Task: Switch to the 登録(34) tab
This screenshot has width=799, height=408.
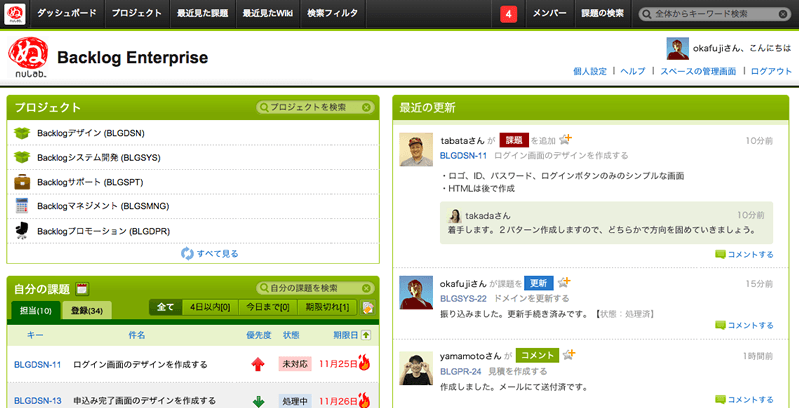Action: 87,310
